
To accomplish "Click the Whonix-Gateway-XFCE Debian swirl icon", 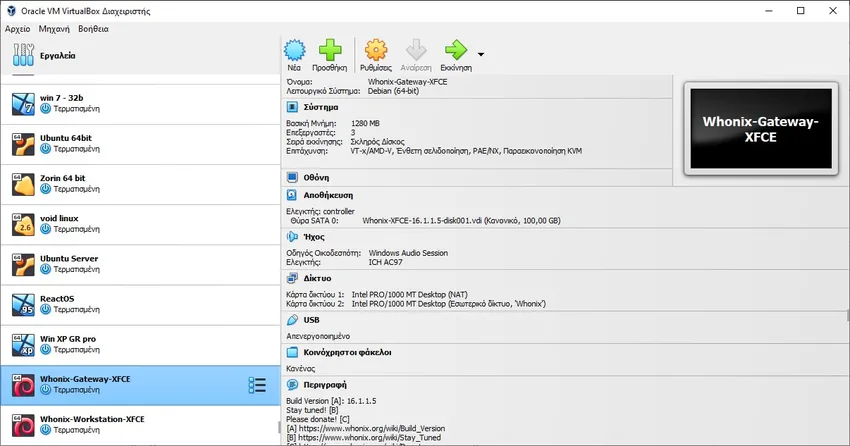I will pos(23,385).
